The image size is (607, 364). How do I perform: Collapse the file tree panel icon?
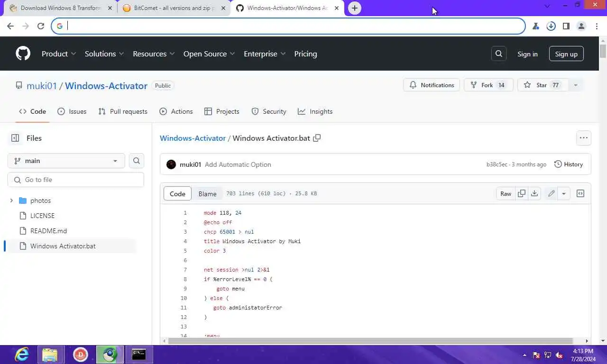pyautogui.click(x=15, y=138)
